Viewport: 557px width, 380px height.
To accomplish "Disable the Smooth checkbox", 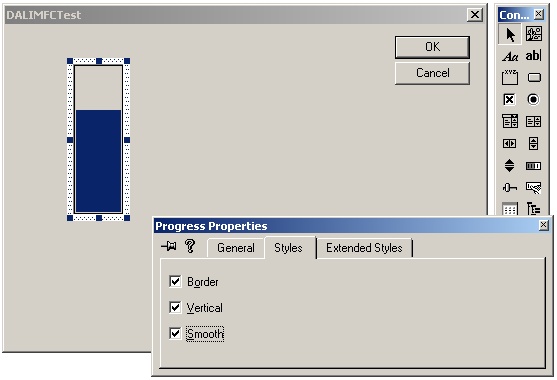I will pyautogui.click(x=175, y=333).
